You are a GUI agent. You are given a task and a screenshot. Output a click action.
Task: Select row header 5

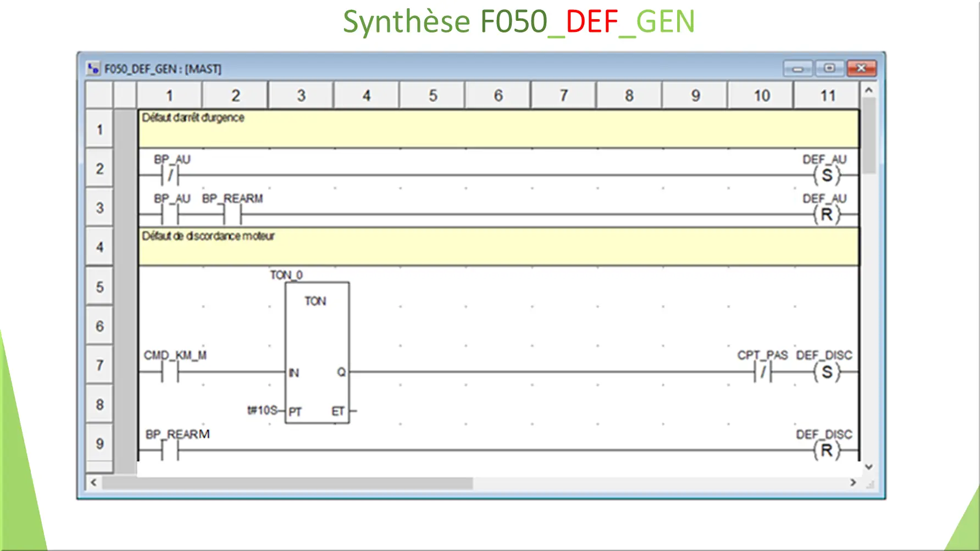tap(99, 286)
